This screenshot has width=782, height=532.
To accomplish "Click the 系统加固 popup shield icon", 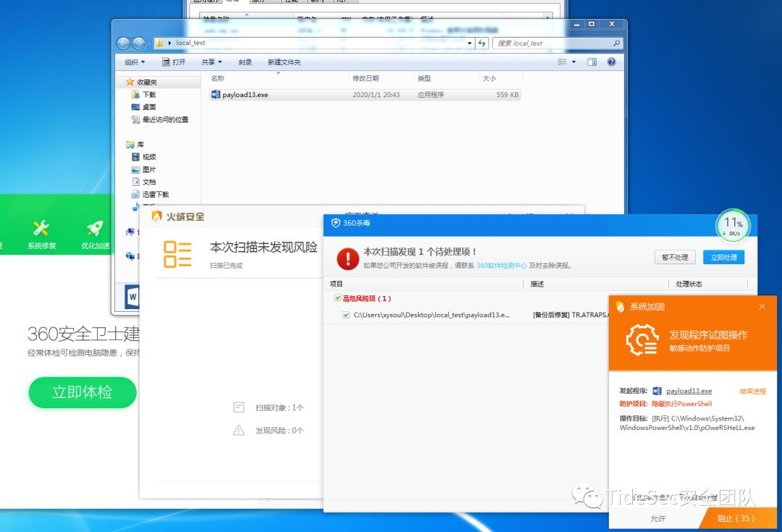I will click(x=621, y=307).
